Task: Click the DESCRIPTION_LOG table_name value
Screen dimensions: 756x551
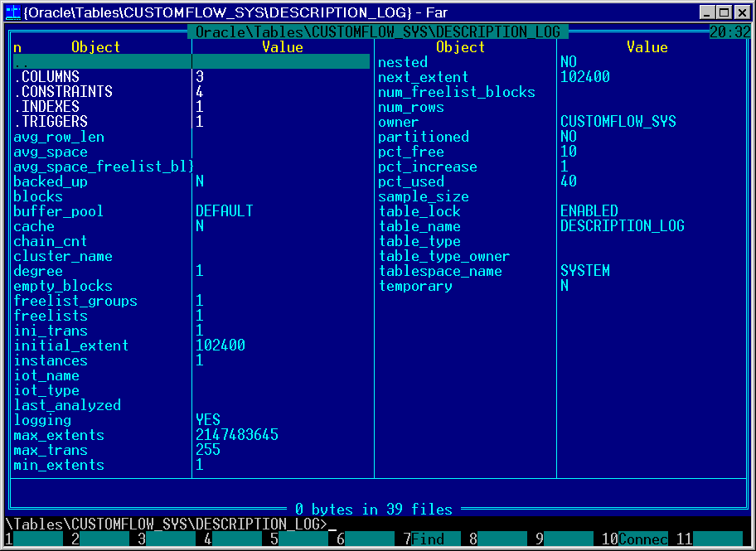Action: [x=623, y=226]
